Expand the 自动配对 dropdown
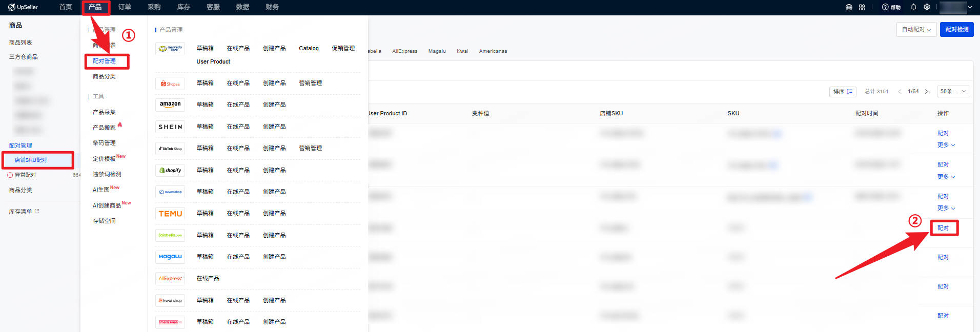Viewport: 980px width, 332px height. (x=916, y=29)
